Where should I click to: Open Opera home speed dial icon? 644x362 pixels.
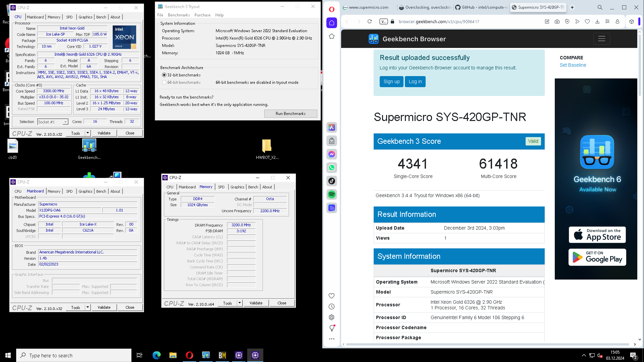click(x=331, y=23)
